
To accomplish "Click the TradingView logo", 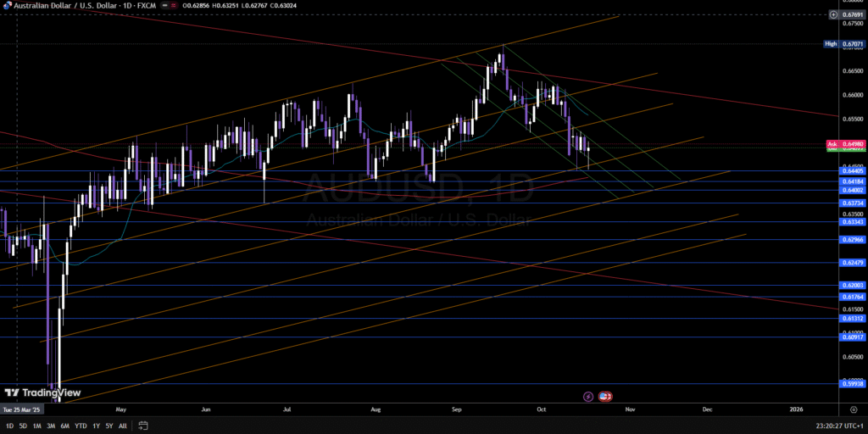I will coord(42,392).
